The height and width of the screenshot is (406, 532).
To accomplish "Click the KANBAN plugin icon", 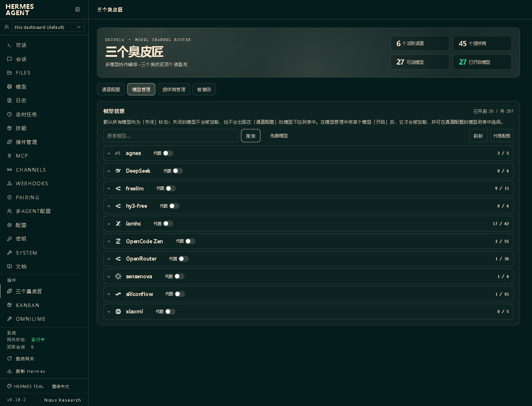I will pos(10,305).
